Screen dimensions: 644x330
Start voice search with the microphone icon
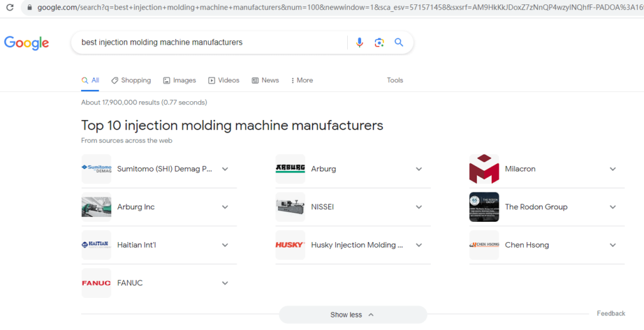[x=359, y=42]
